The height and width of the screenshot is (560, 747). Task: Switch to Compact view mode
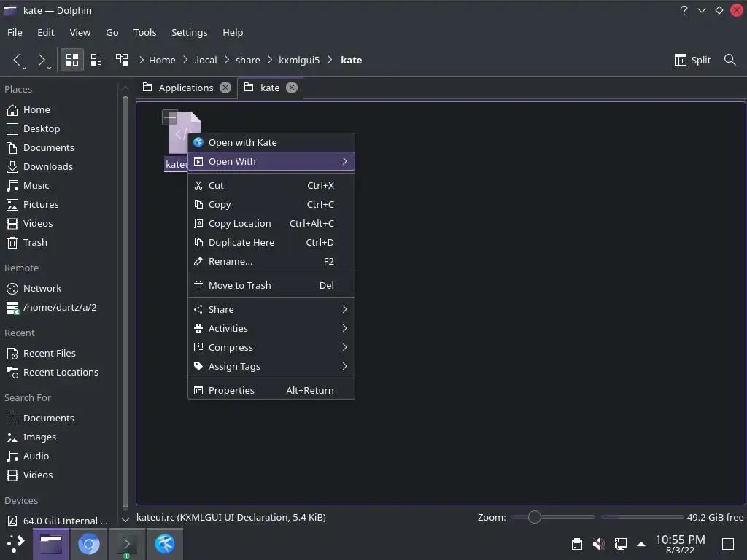[x=97, y=60]
